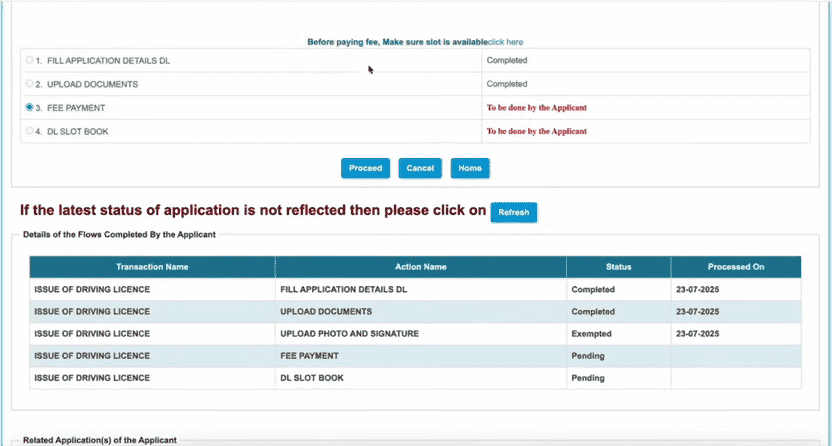Click the Action Name column header
This screenshot has width=832, height=446.
tap(420, 267)
